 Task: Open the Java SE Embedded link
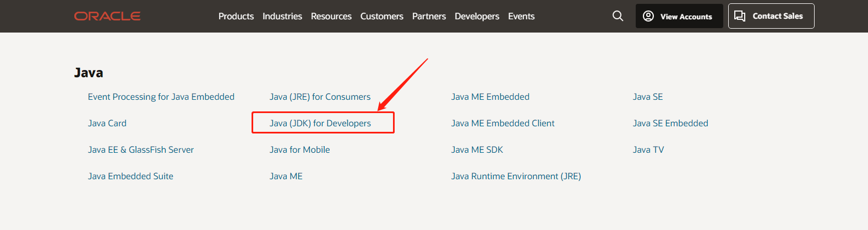point(670,123)
